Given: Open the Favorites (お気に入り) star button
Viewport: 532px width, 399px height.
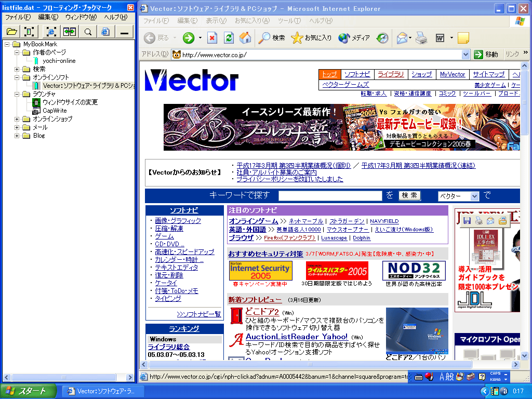Looking at the screenshot, I should (x=311, y=37).
